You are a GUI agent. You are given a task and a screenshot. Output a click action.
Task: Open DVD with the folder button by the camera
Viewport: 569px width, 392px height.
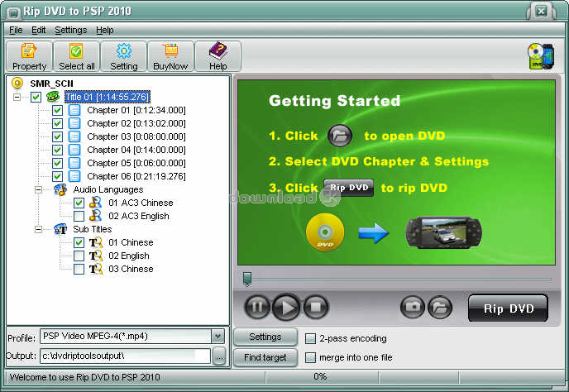click(440, 307)
